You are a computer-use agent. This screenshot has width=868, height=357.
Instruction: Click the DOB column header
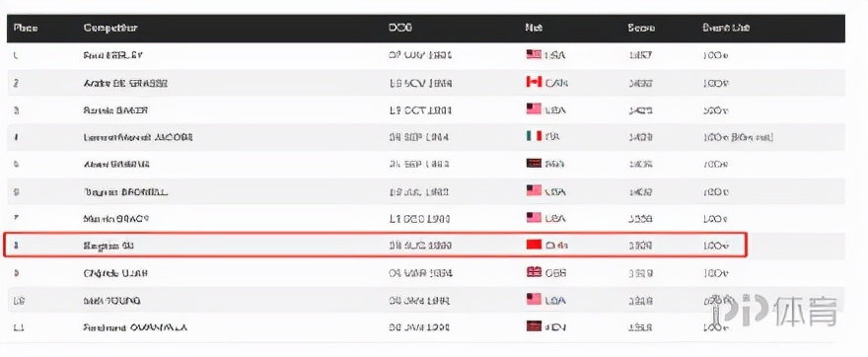[399, 28]
